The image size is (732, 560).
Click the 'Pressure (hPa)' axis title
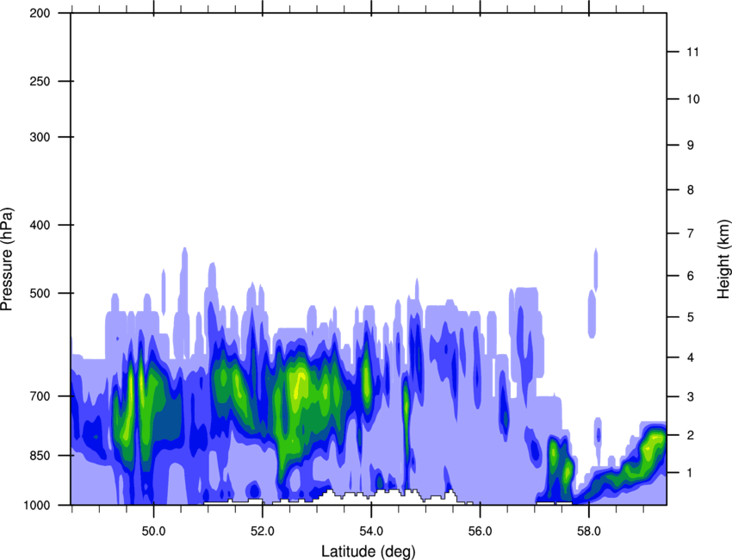(7, 259)
